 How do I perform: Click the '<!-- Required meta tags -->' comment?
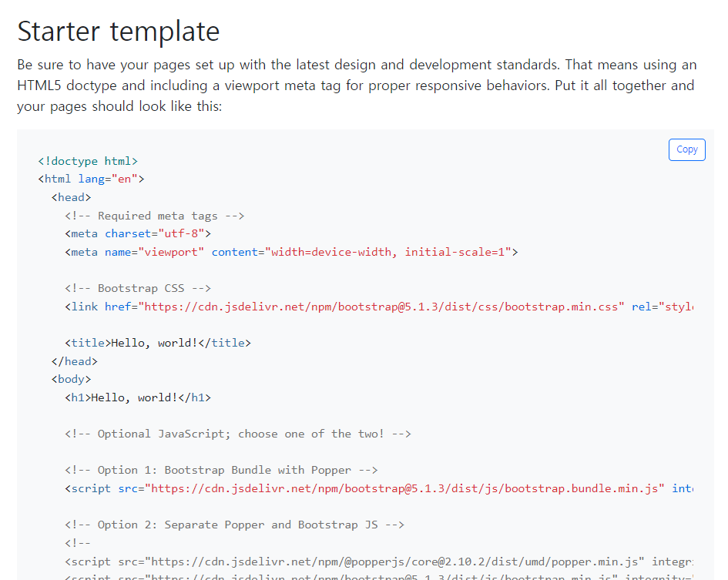[x=155, y=216]
